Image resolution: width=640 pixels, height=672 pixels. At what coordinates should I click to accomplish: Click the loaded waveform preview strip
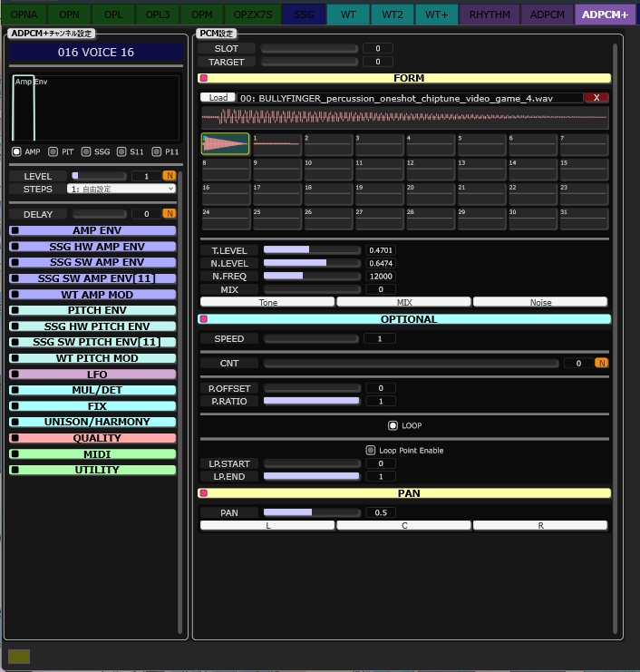[404, 117]
